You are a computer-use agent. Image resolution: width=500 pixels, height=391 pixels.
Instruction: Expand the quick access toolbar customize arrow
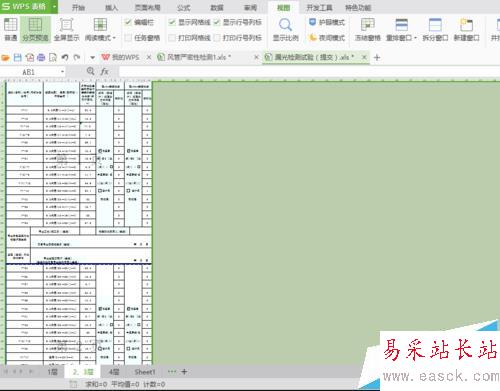click(92, 58)
